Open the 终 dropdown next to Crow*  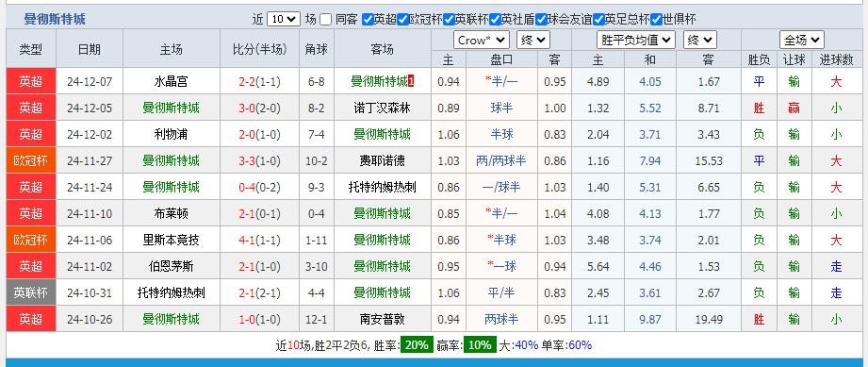[x=533, y=40]
